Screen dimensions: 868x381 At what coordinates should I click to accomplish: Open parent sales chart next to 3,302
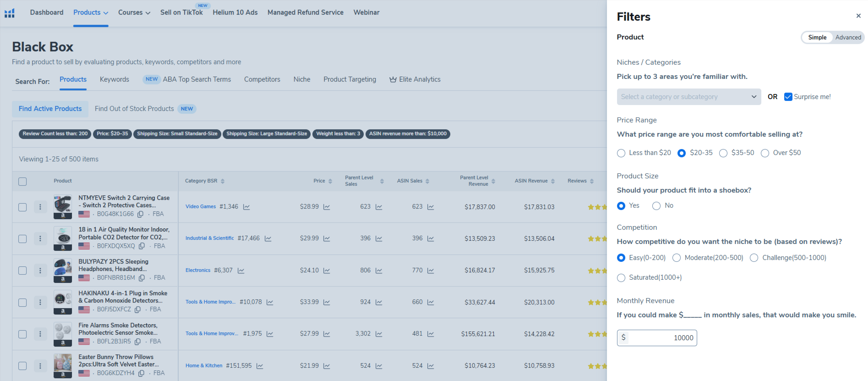pos(379,334)
